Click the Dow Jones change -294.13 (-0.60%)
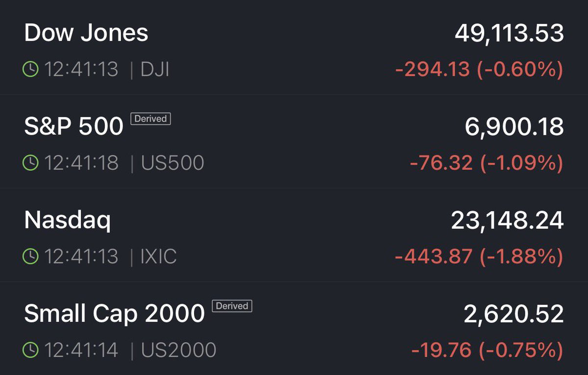 (479, 70)
